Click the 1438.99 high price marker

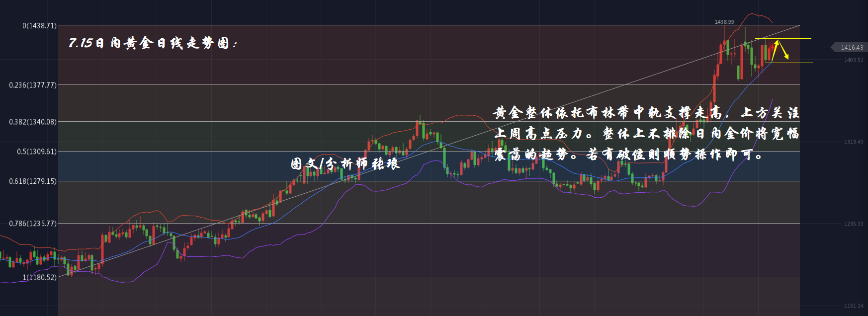tap(724, 22)
